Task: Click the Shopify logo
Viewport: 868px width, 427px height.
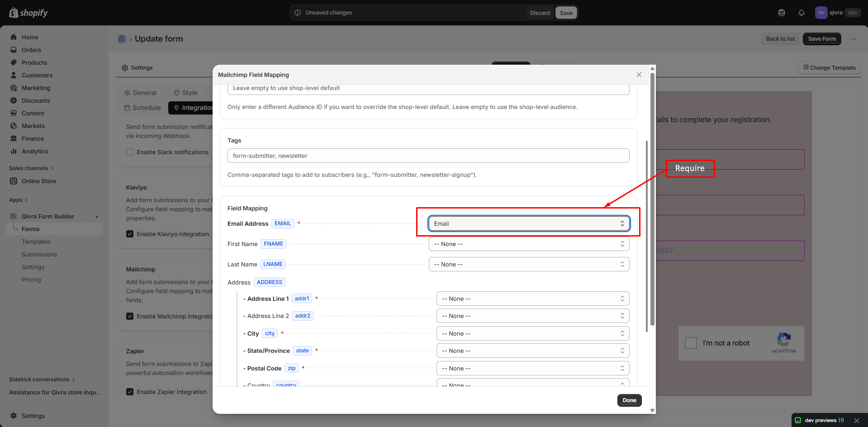Action: [x=28, y=13]
